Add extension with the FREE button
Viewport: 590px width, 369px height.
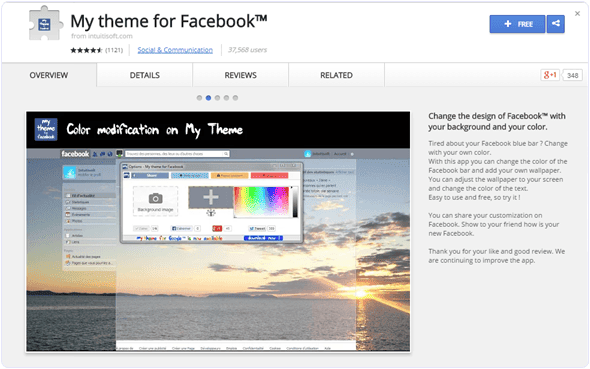coord(517,24)
